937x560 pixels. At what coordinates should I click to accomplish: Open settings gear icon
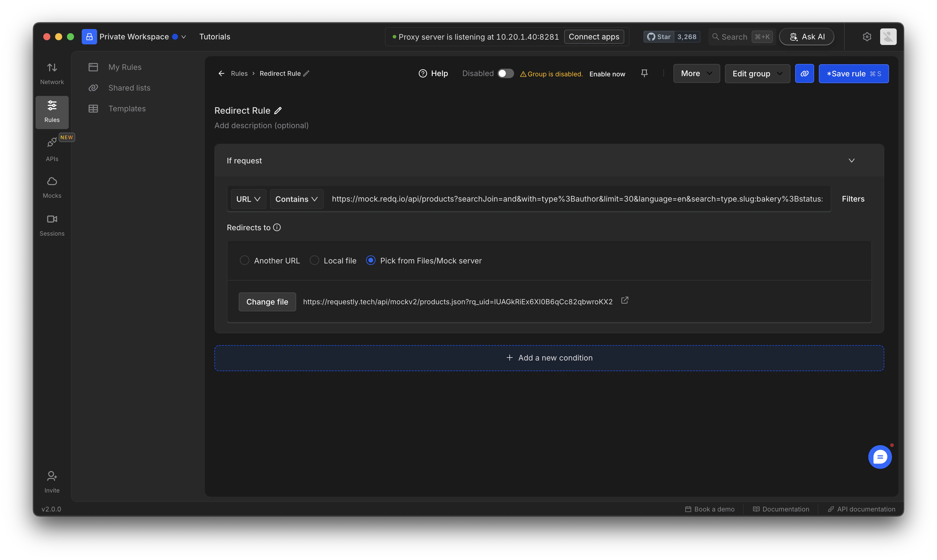(x=867, y=37)
